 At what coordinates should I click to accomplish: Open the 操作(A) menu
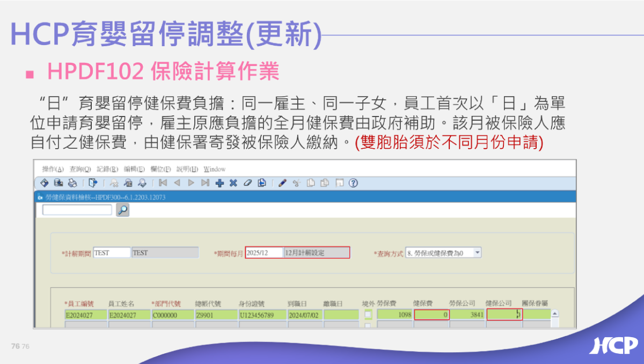click(x=53, y=169)
